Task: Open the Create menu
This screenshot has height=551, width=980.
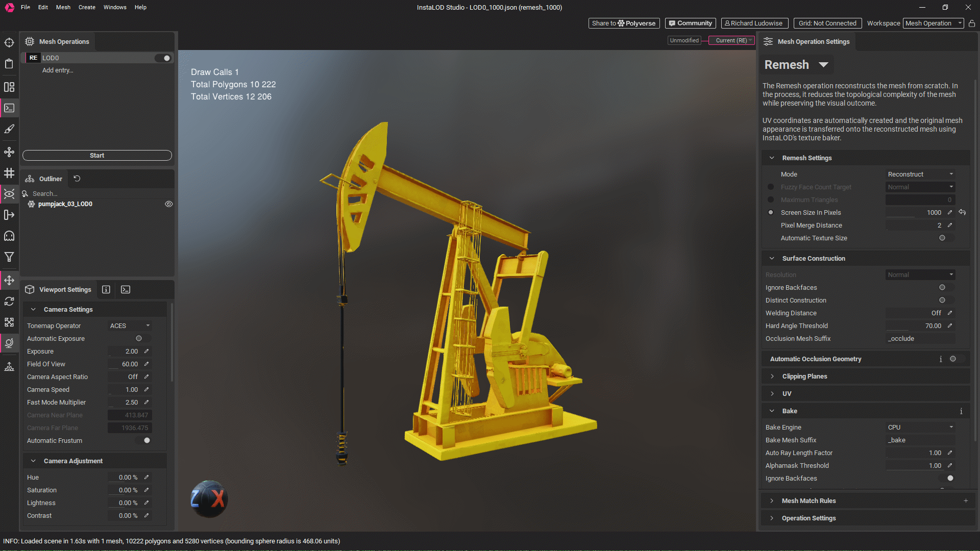Action: (87, 7)
